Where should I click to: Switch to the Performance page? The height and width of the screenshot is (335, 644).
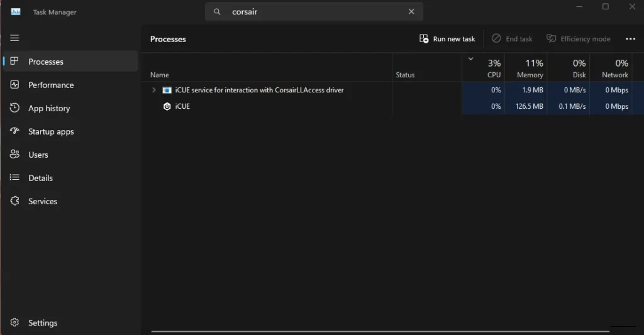coord(70,85)
